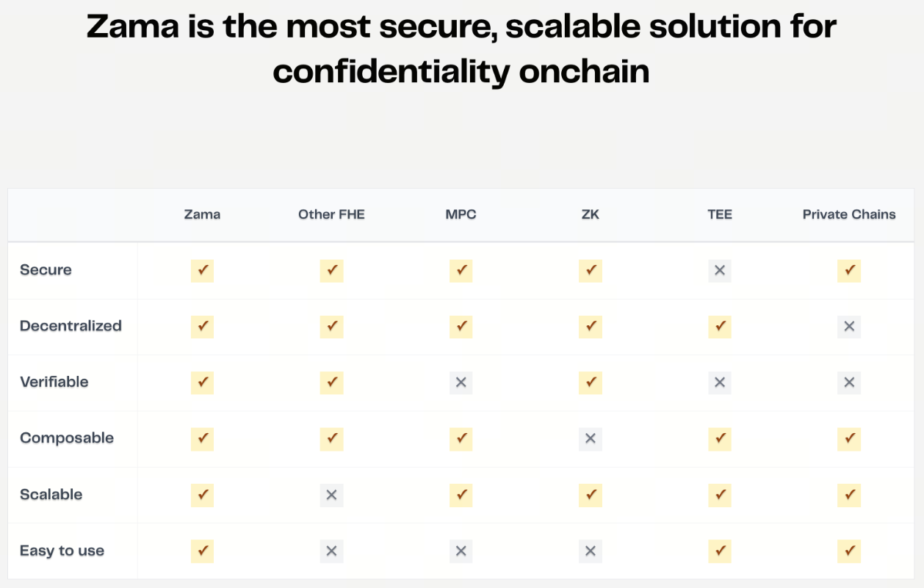The height and width of the screenshot is (588, 924).
Task: Click the page headline about Zama
Action: 461,49
